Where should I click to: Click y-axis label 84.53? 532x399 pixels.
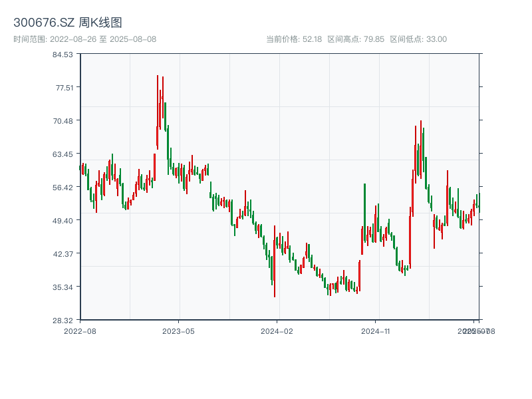point(63,55)
